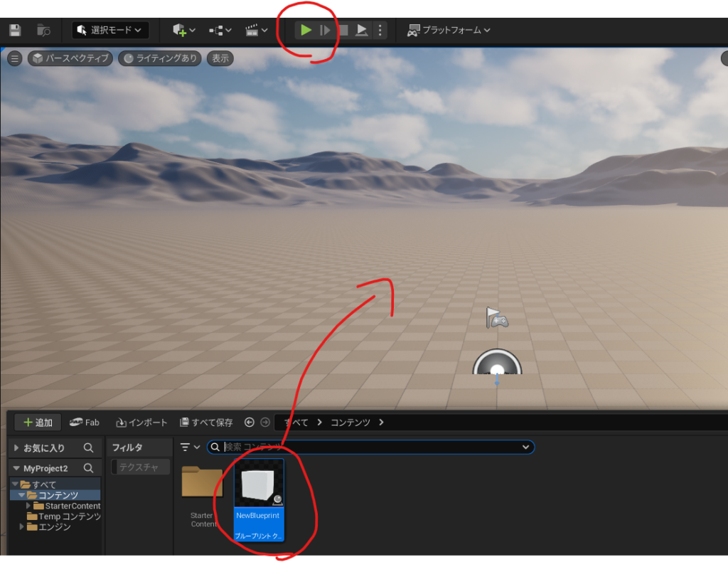Select the NewBlueprint asset thumbnail
Image resolution: width=728 pixels, height=562 pixels.
click(x=259, y=487)
